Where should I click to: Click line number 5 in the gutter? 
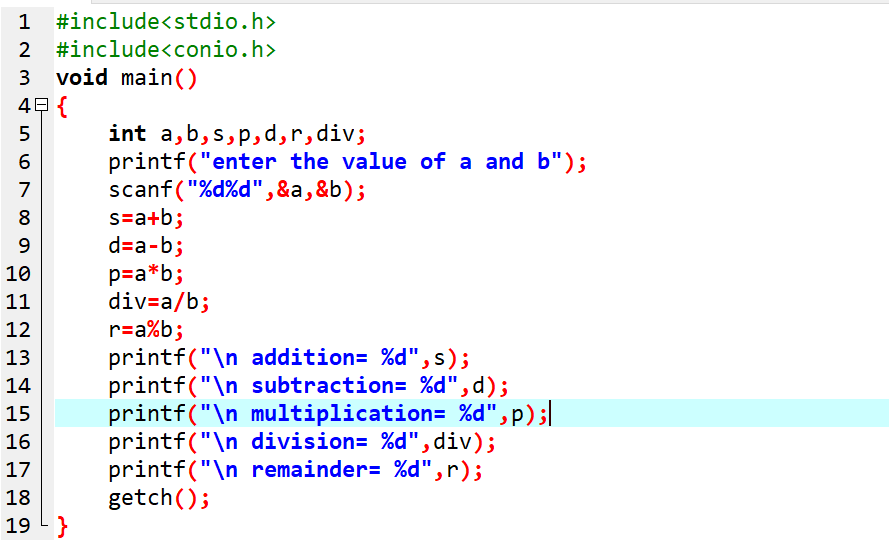[24, 134]
